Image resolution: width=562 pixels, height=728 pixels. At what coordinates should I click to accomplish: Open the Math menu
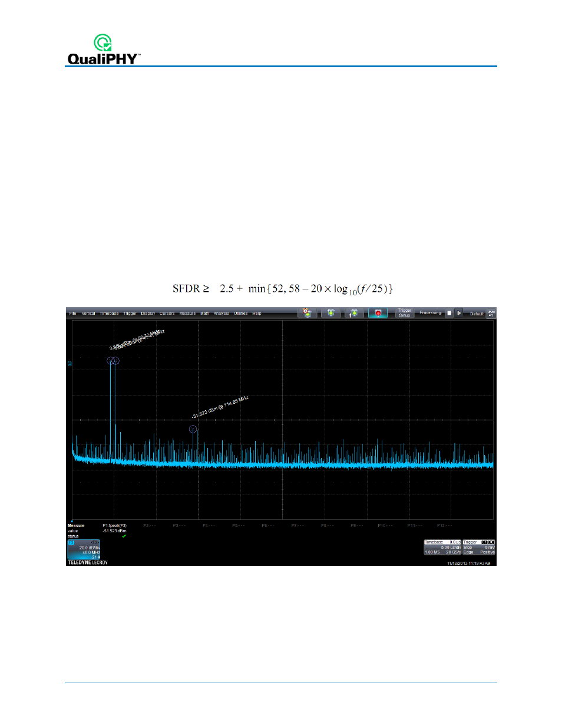pyautogui.click(x=204, y=314)
